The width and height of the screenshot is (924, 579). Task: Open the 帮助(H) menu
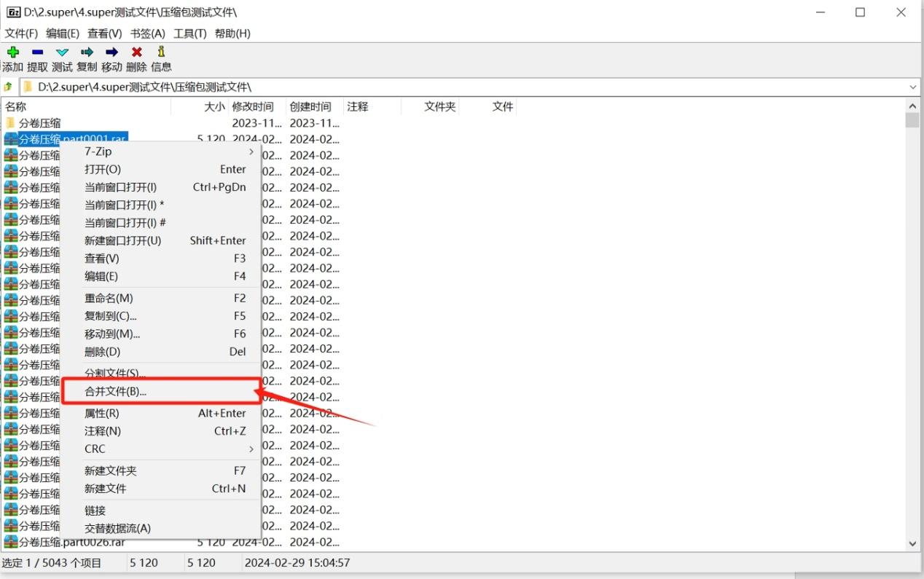click(232, 34)
